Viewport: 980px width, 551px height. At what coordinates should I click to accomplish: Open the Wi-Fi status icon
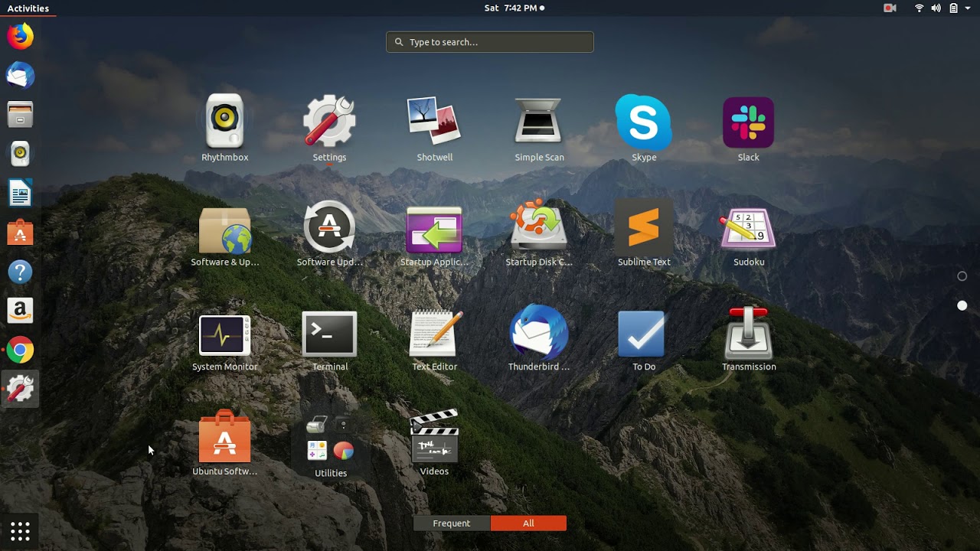[920, 8]
